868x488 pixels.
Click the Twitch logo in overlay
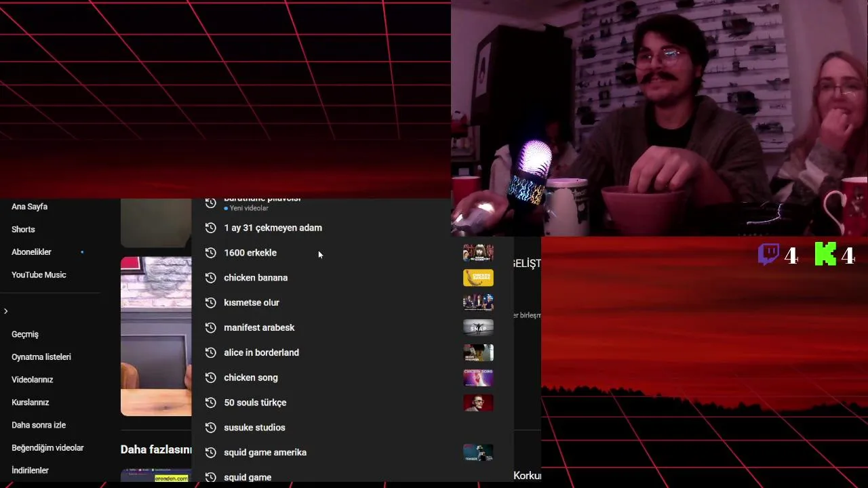(x=768, y=255)
